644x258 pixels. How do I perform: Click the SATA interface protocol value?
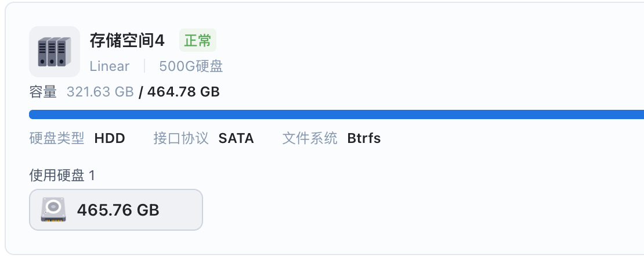[236, 138]
